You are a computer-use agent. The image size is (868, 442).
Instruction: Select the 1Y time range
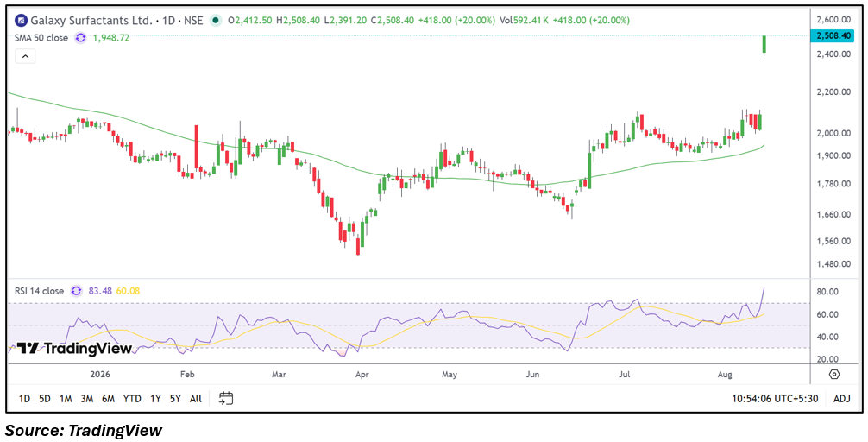[155, 398]
